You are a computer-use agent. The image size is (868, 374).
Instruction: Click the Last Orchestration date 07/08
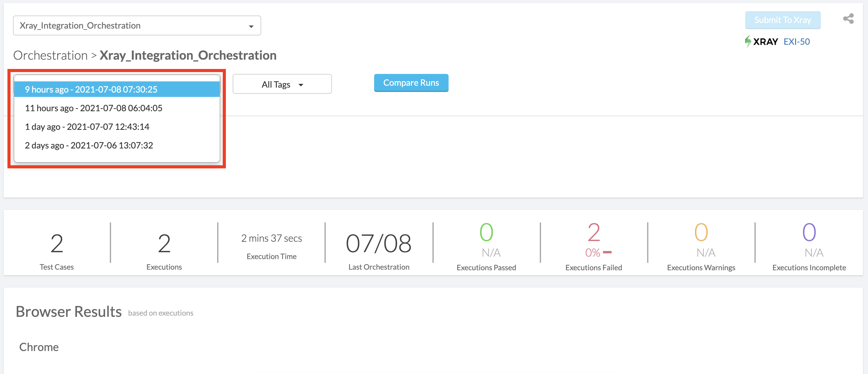378,243
